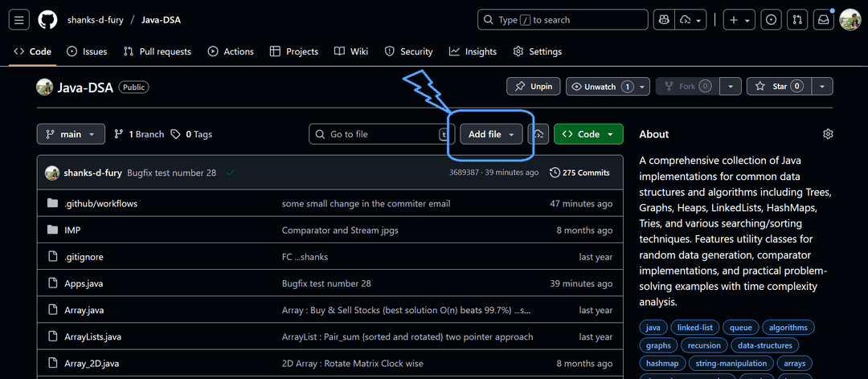Open the Copilot dropdown cloud icon

pyautogui.click(x=690, y=20)
